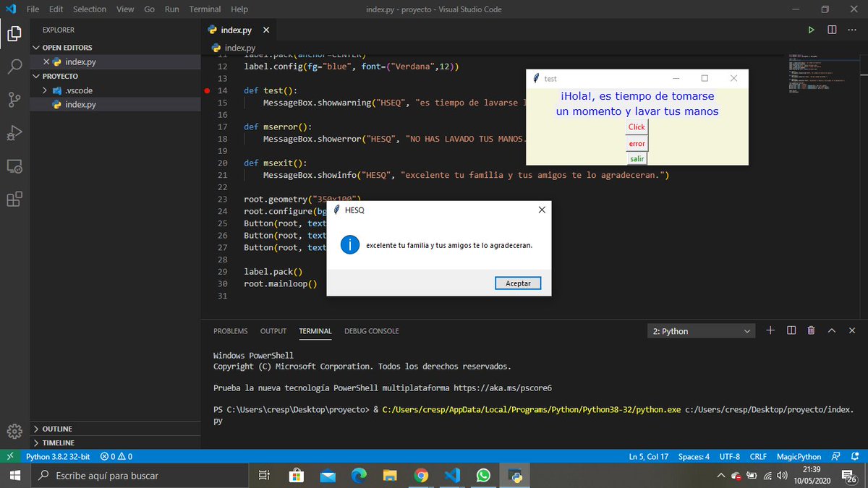This screenshot has width=868, height=488.
Task: Split the terminal panel
Action: [791, 330]
